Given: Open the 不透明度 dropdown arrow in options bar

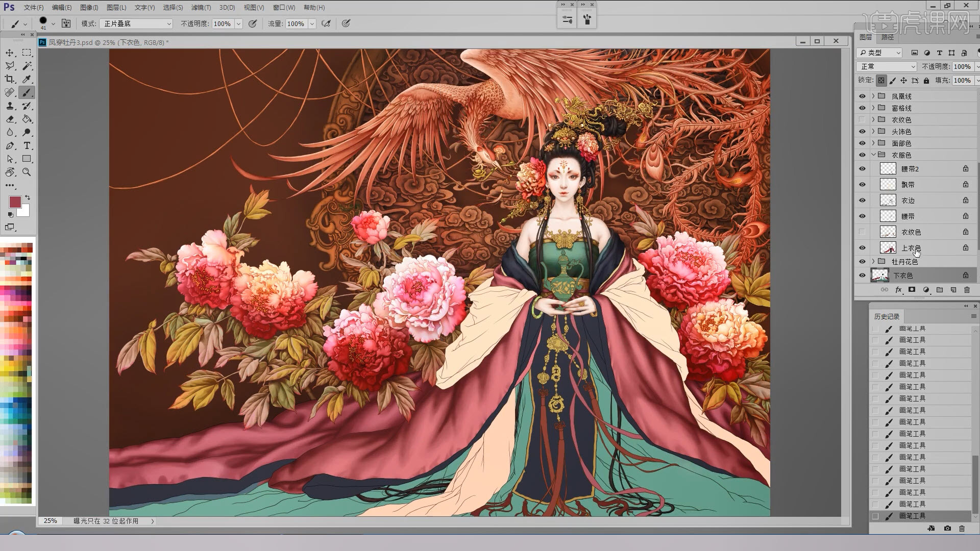Looking at the screenshot, I should 238,24.
